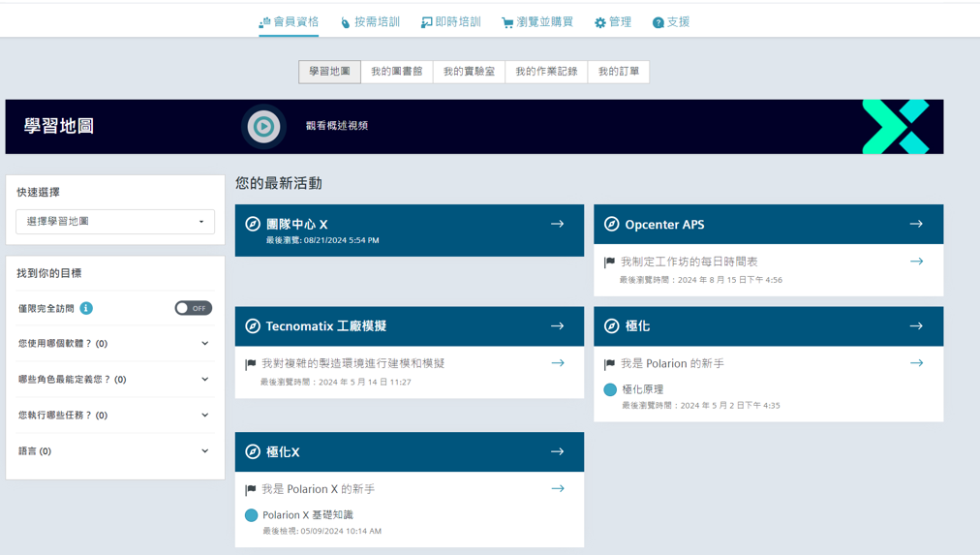This screenshot has height=555, width=980.
Task: Click the compass icon on 極化 card
Action: 612,325
